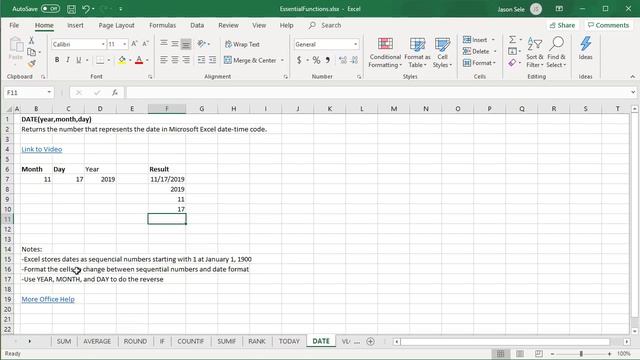Click the Ideas lightning icon

585,48
